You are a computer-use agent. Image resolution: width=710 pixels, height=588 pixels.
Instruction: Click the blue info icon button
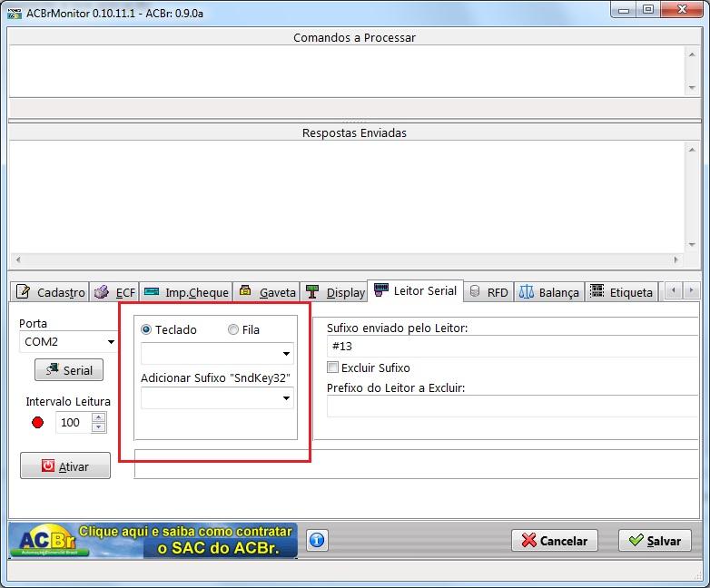(317, 540)
